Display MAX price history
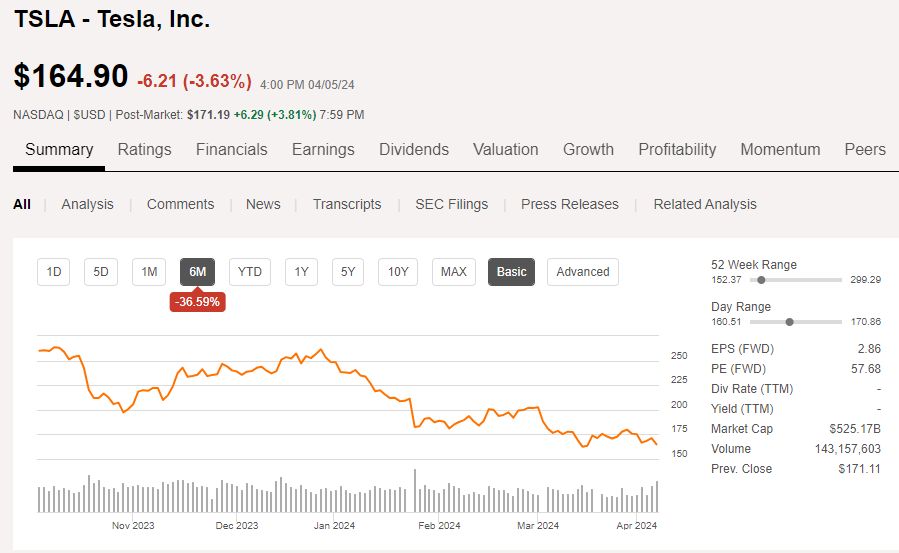899x553 pixels. pyautogui.click(x=454, y=272)
